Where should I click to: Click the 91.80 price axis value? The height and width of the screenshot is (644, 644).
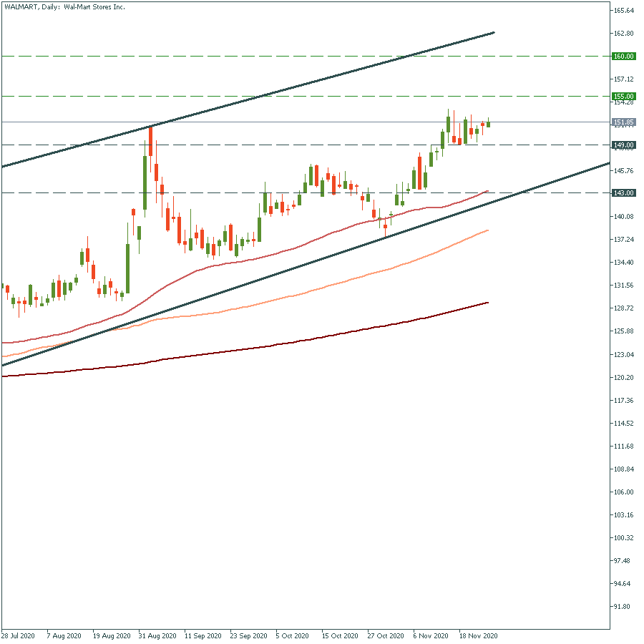[624, 607]
